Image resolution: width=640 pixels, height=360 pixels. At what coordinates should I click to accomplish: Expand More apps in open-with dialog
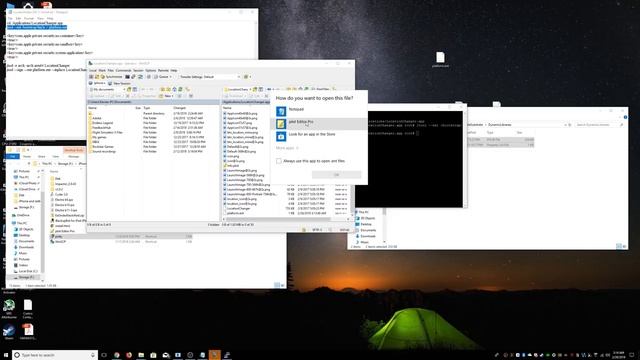coord(287,148)
